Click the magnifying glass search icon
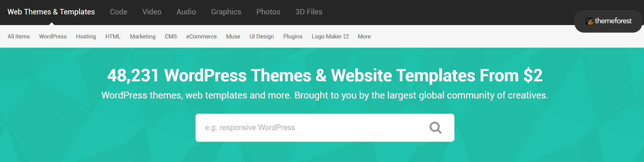 (x=436, y=128)
